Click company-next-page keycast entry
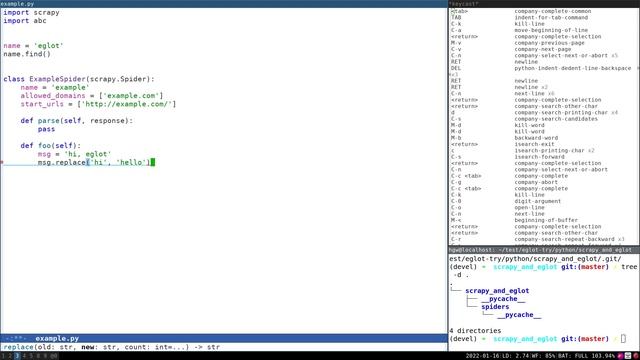Viewport: 640px width, 360px height. tap(543, 49)
